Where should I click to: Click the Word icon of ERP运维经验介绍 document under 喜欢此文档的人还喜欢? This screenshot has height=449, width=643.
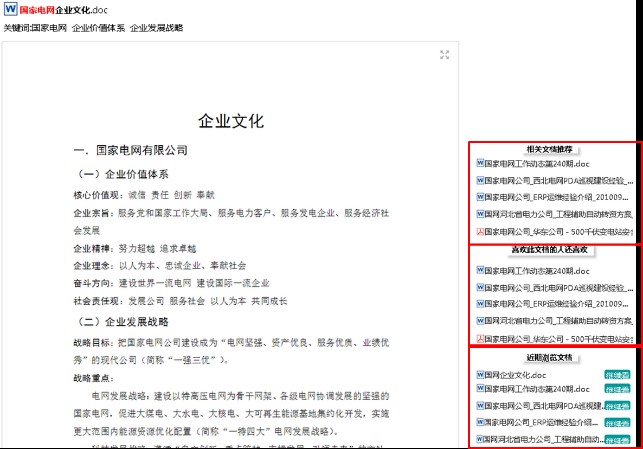pos(480,303)
